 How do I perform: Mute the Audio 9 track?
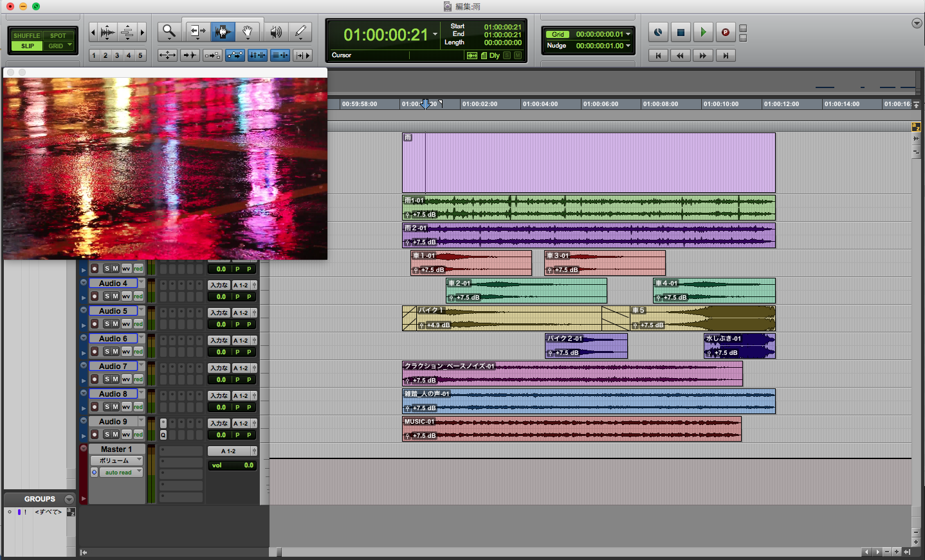click(116, 435)
